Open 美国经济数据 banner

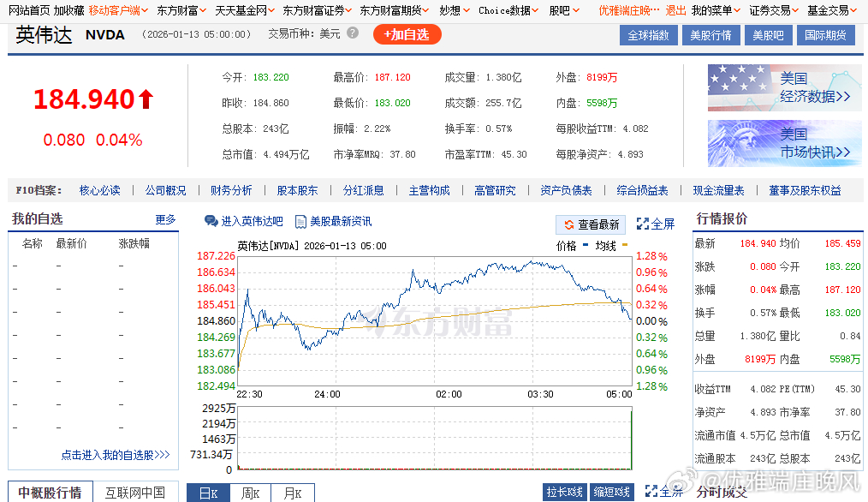[x=784, y=87]
